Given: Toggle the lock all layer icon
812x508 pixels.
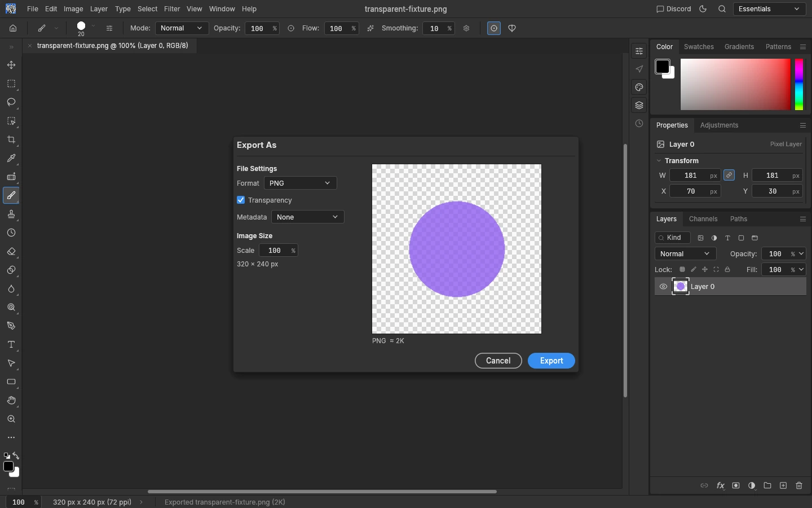Looking at the screenshot, I should (x=727, y=270).
